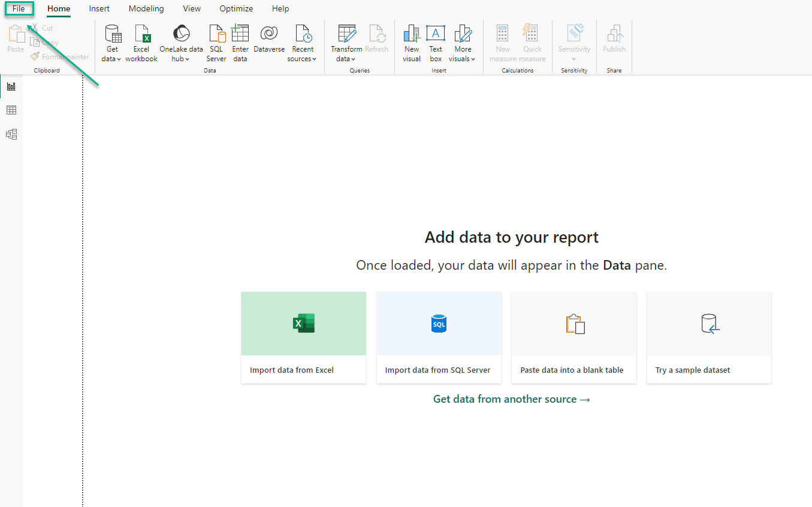The height and width of the screenshot is (507, 812).
Task: Insert a Text box from the ribbon
Action: 435,42
